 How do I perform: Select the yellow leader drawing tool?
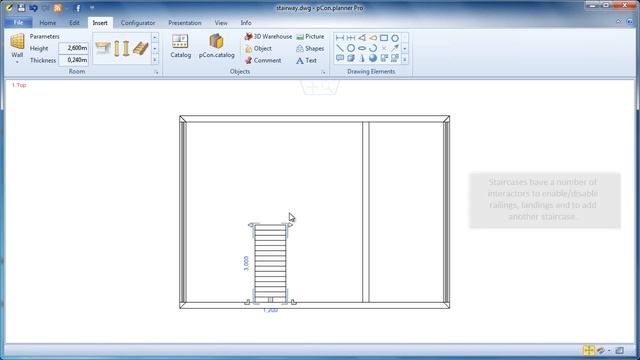coord(373,38)
